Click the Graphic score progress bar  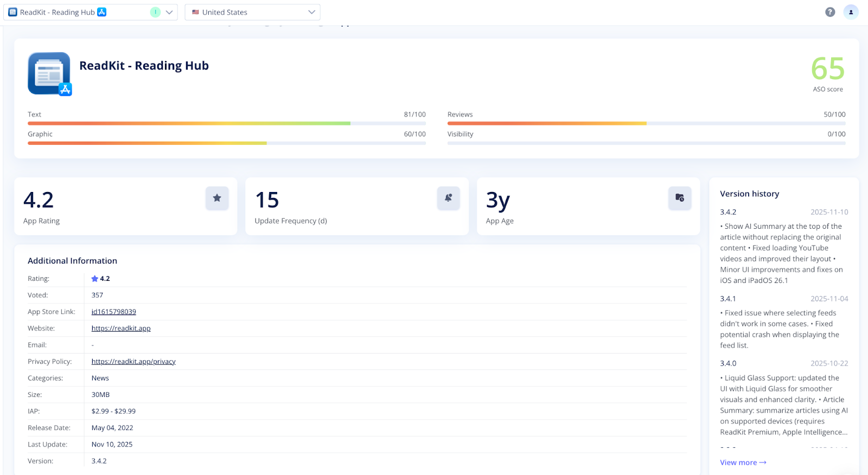click(x=227, y=143)
